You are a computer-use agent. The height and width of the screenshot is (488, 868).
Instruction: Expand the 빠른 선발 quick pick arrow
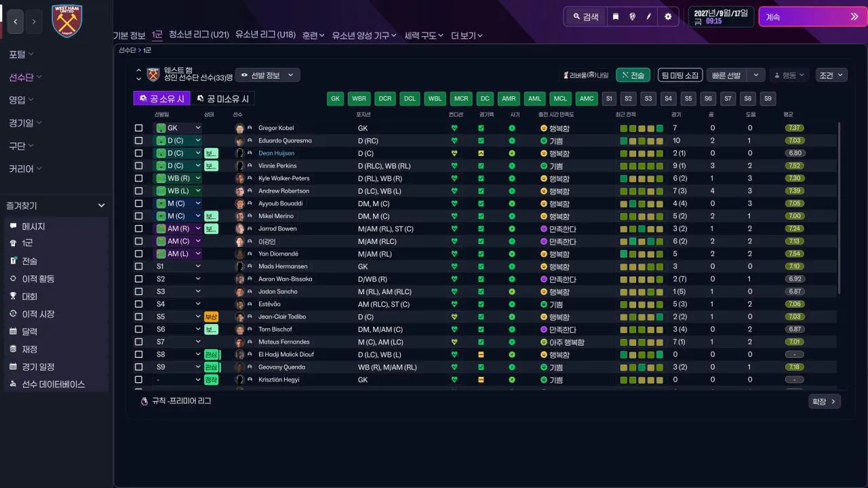point(757,75)
